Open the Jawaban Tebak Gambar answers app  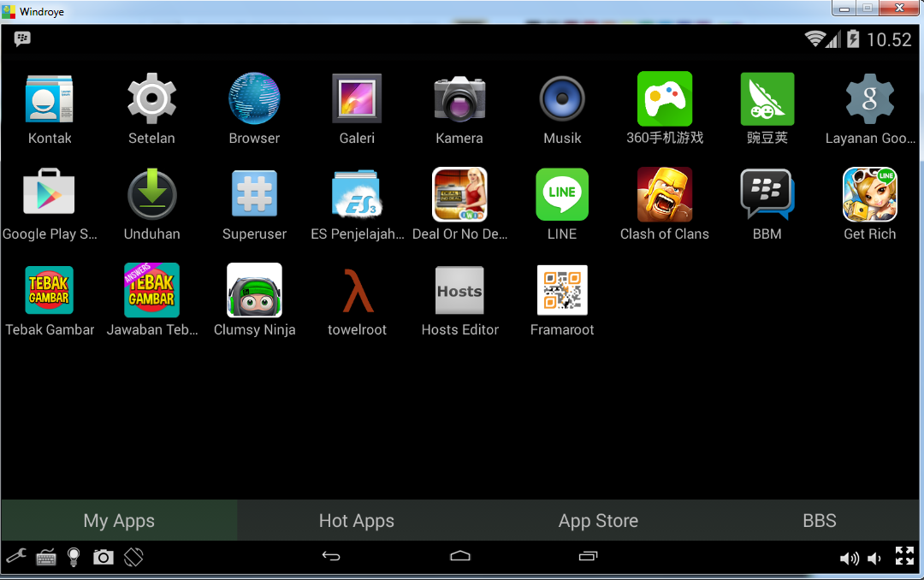(x=152, y=289)
